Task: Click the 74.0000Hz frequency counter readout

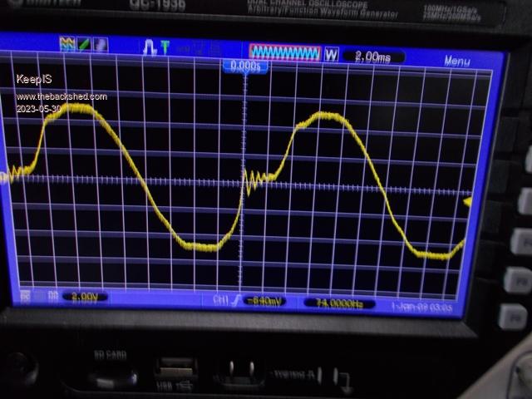Action: [x=339, y=303]
